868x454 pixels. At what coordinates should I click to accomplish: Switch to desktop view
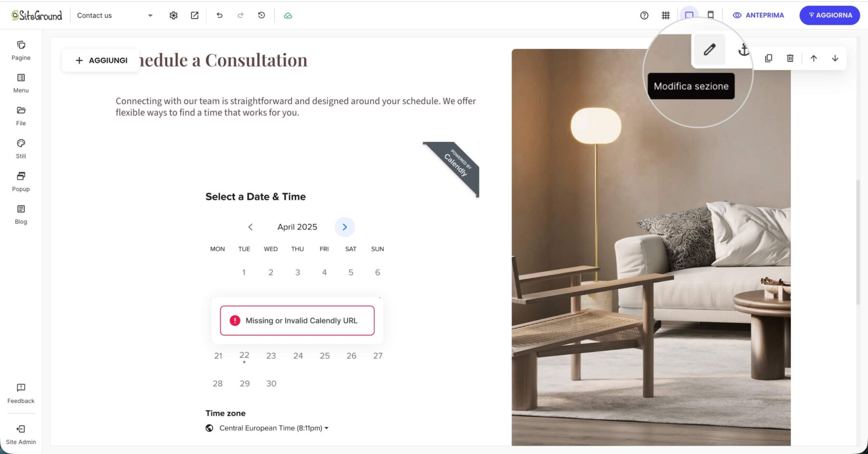689,15
